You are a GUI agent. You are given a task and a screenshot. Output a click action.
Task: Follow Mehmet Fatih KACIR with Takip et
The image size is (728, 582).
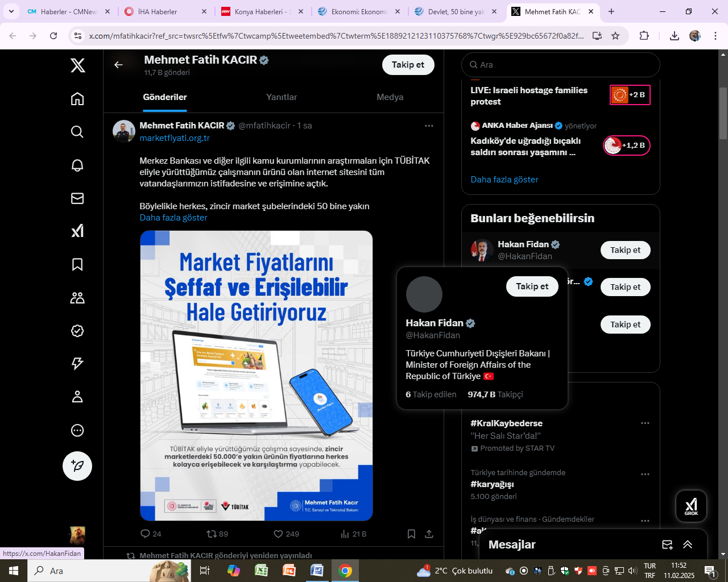point(408,65)
